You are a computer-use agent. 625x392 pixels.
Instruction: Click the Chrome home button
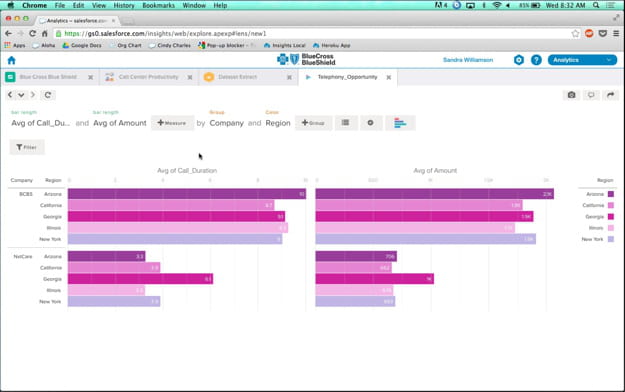[45, 33]
